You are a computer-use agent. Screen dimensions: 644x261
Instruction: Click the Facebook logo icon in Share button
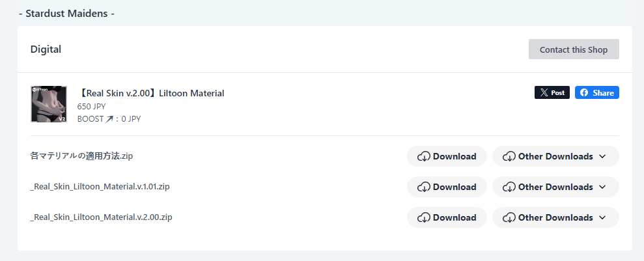583,92
